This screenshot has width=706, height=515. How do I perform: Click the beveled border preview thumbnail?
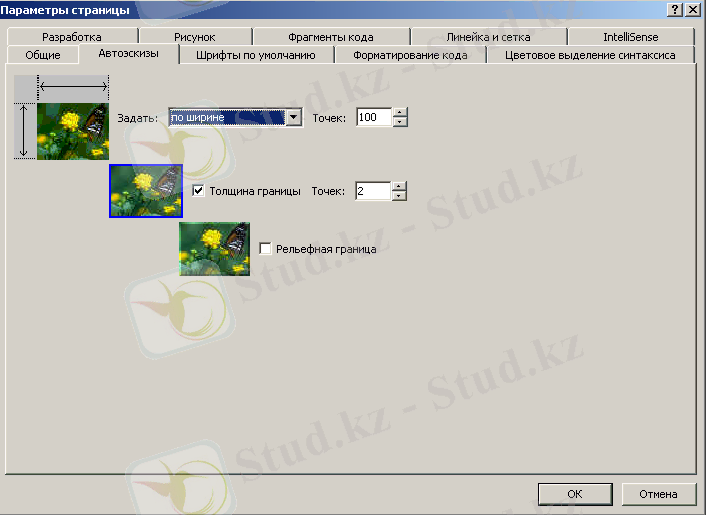(x=214, y=249)
